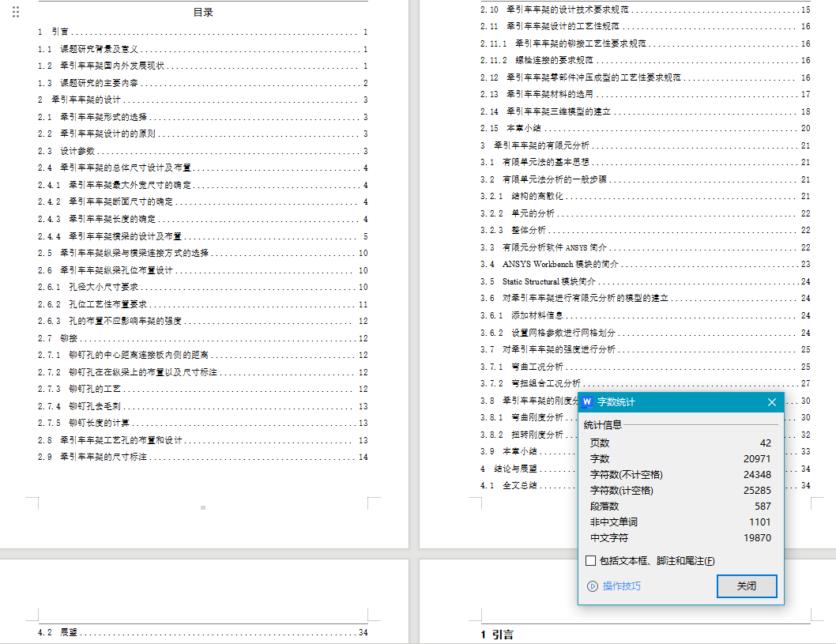Open TOC entry 2.11.2 螺栓连接的要求规范
836x644 pixels.
coord(645,60)
